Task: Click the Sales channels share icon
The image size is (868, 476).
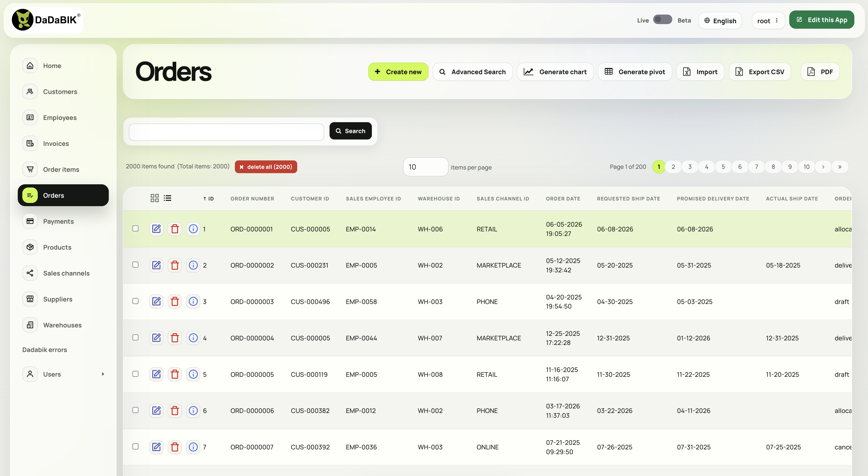Action: tap(30, 273)
